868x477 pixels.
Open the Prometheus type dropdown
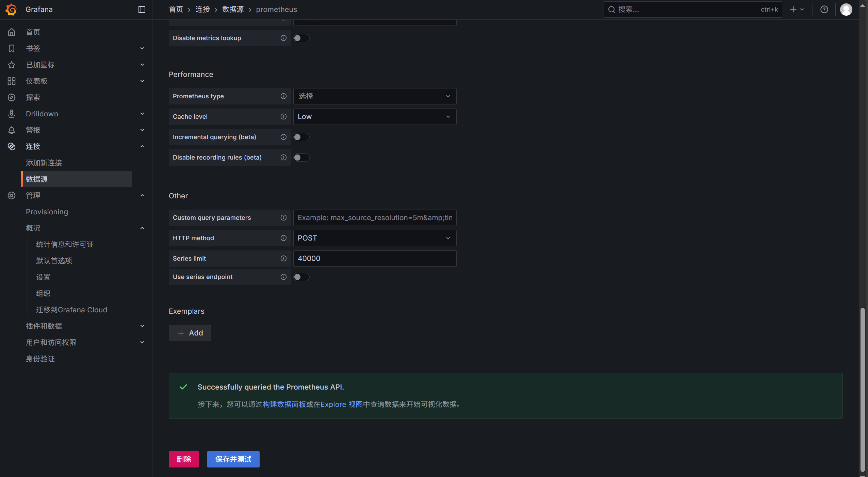pos(375,96)
